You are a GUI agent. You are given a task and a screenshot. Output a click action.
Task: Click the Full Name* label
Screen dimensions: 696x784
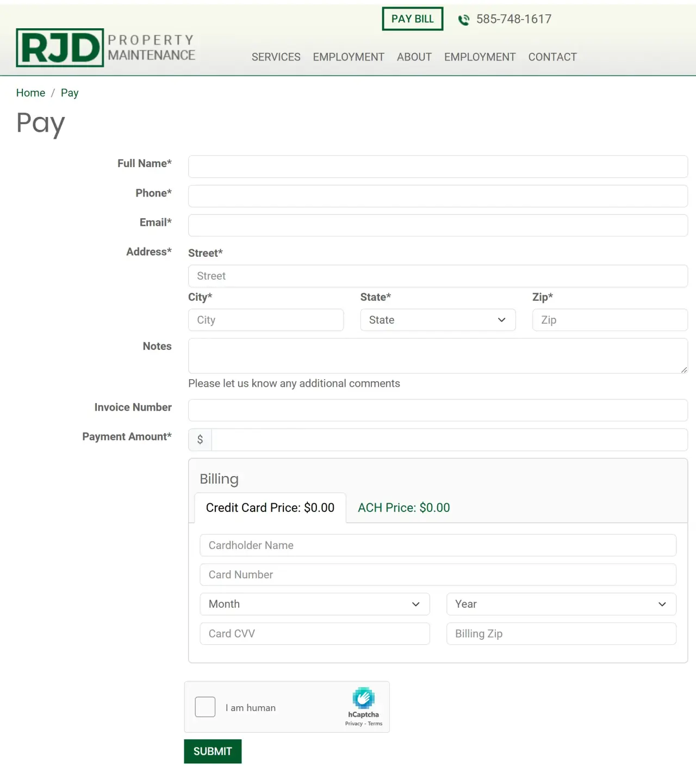click(x=145, y=163)
